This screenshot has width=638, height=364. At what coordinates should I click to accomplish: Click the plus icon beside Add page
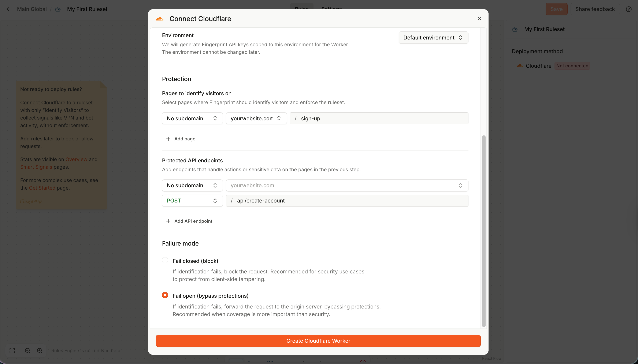(168, 139)
